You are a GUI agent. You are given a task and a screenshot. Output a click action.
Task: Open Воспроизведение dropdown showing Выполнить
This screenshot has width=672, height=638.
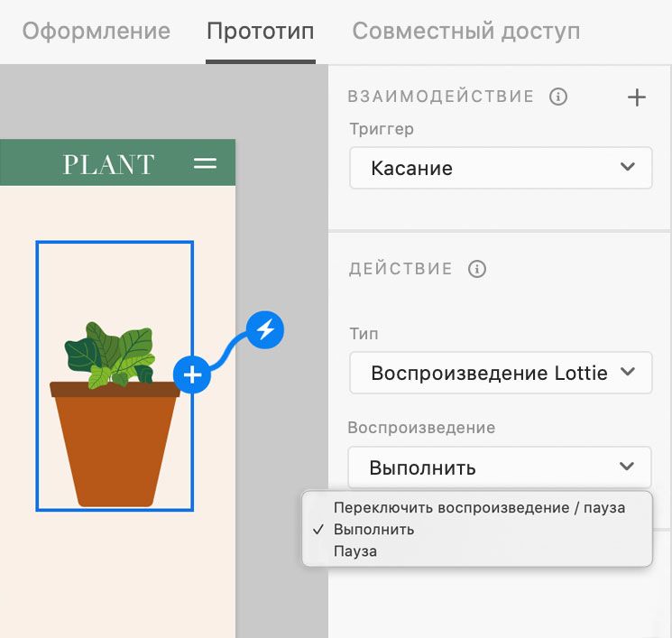[x=500, y=467]
